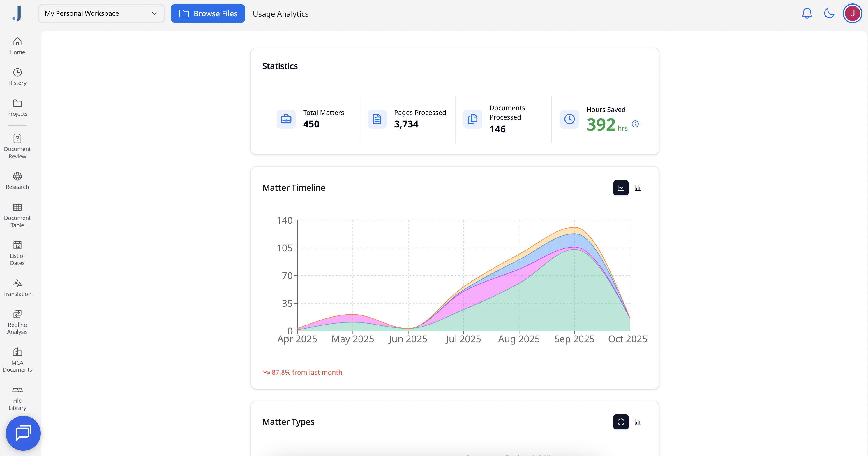Open the Research globe icon
This screenshot has width=868, height=456.
point(17,176)
